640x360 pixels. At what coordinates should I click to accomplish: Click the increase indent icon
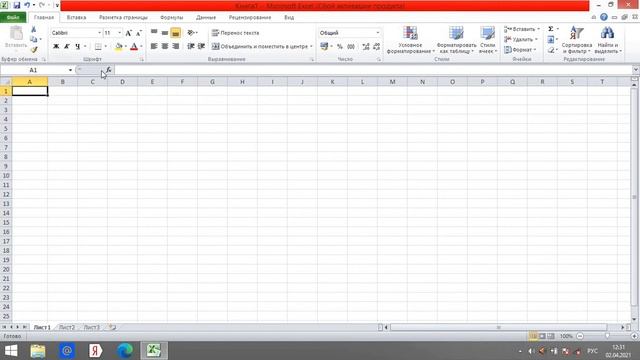[201, 47]
